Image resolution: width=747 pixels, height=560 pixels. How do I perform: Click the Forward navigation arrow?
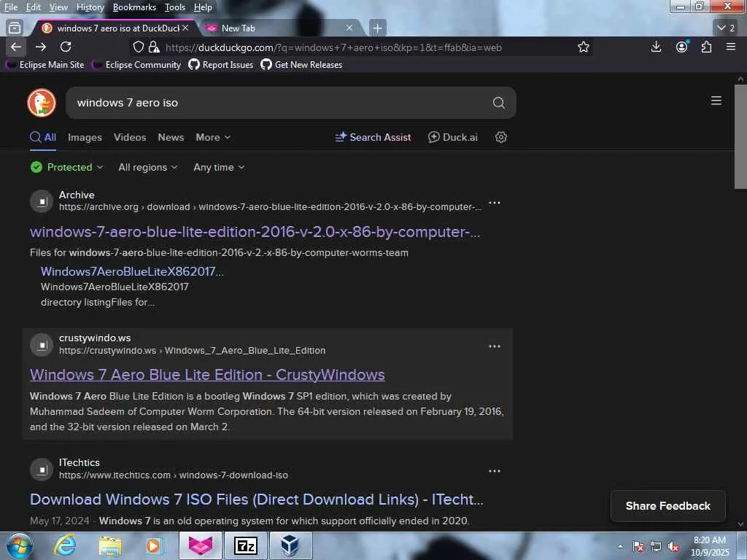[41, 47]
